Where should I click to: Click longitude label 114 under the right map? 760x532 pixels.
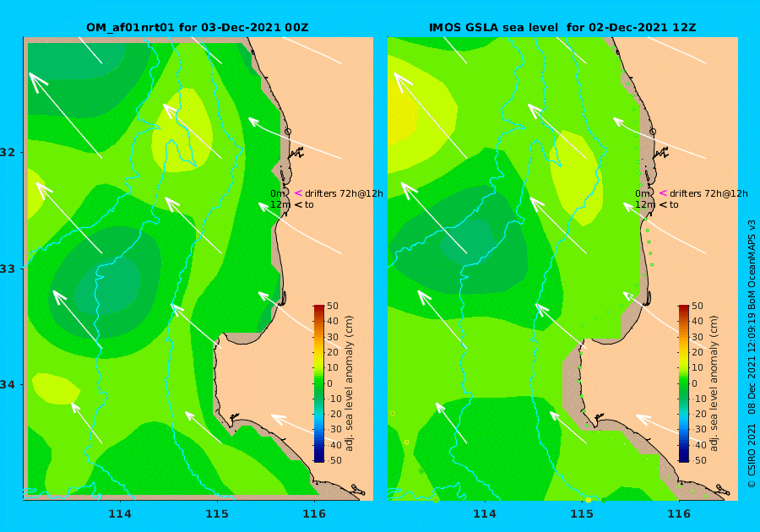(485, 514)
